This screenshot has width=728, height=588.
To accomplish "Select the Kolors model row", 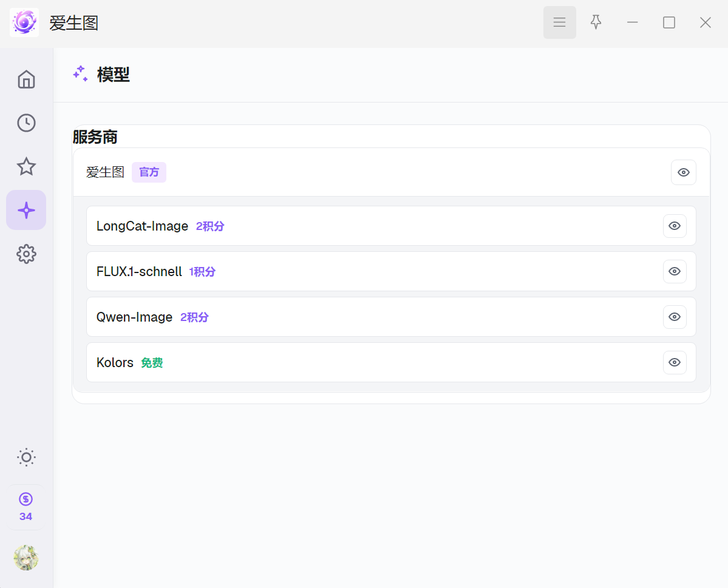I will pos(391,362).
